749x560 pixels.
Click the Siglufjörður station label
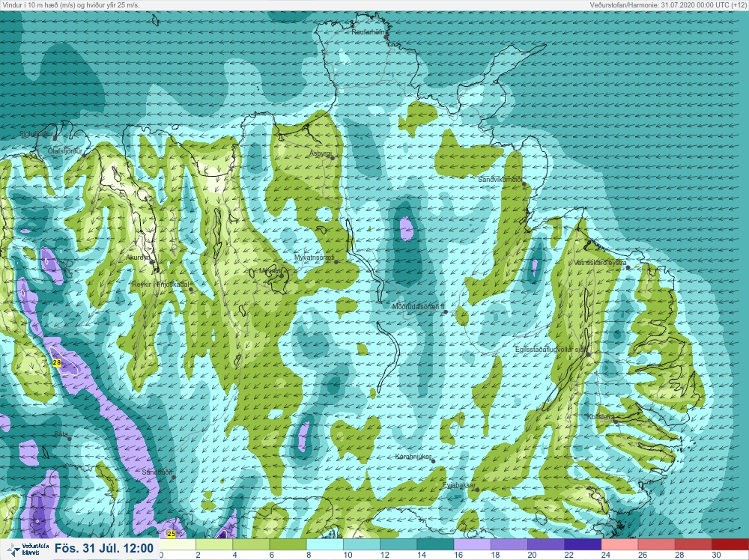36,134
